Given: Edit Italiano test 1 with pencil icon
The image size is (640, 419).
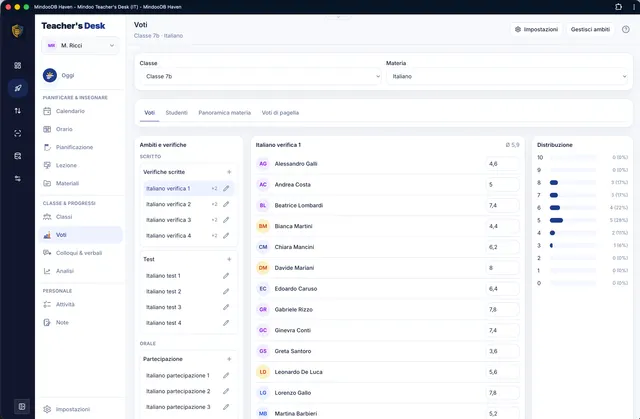Looking at the screenshot, I should 226,276.
